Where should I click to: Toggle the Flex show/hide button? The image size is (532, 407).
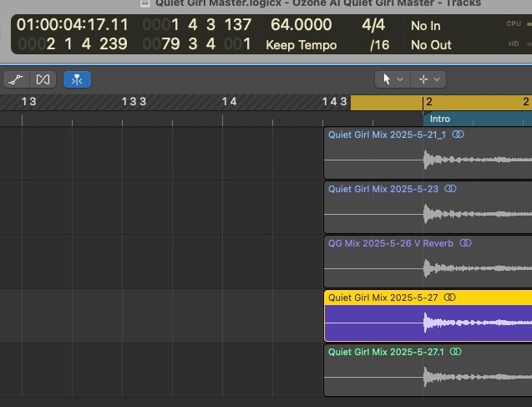[x=43, y=79]
